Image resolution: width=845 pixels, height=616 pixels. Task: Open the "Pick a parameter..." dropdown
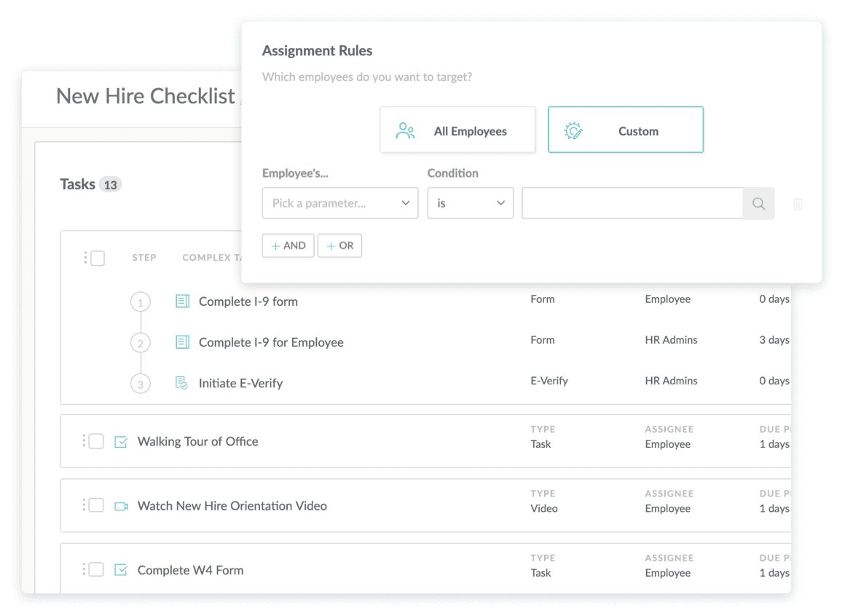(339, 203)
